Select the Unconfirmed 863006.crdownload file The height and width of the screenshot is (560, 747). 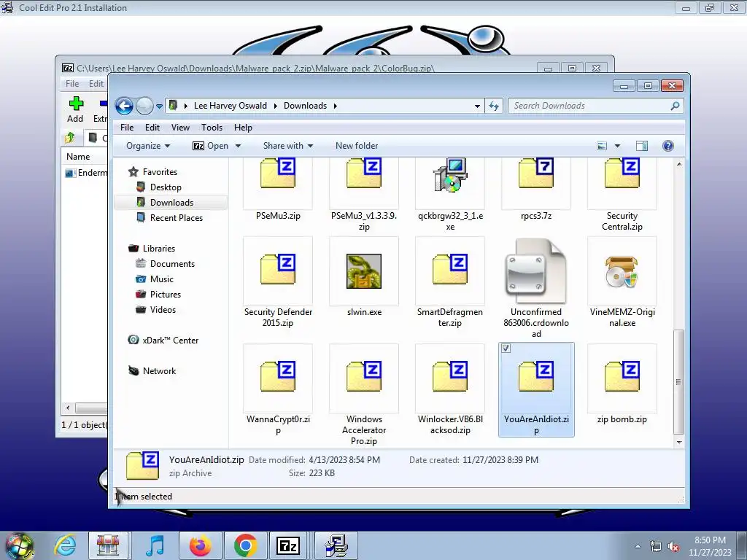click(536, 271)
